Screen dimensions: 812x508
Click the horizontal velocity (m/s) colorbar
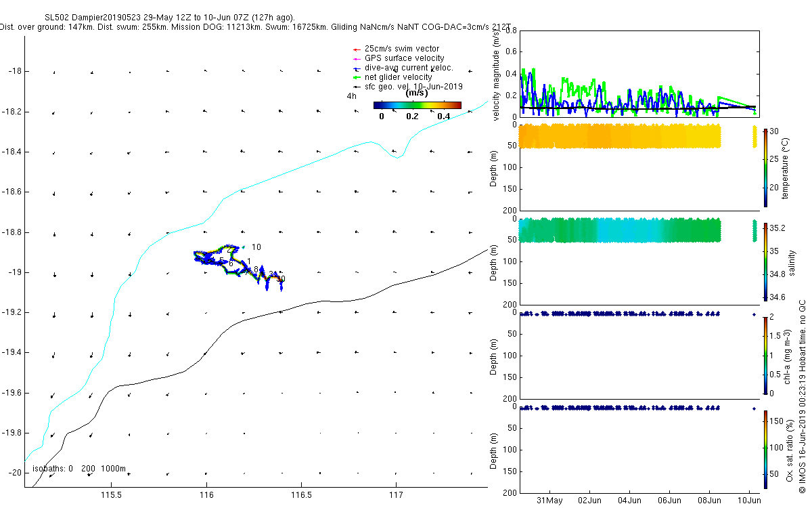coord(417,105)
